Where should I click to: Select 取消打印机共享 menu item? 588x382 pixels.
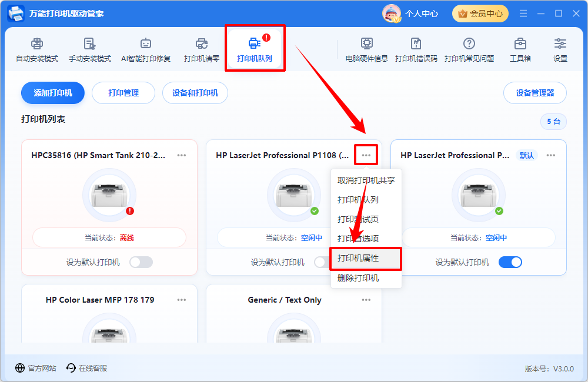[x=366, y=180]
